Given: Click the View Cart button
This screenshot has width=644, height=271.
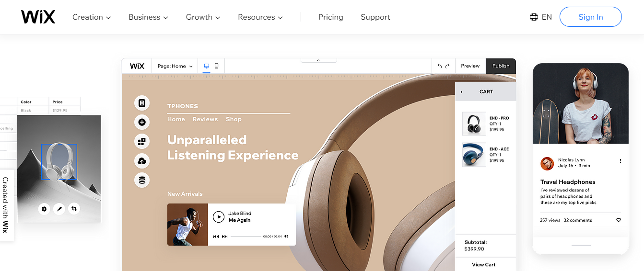Looking at the screenshot, I should (484, 264).
